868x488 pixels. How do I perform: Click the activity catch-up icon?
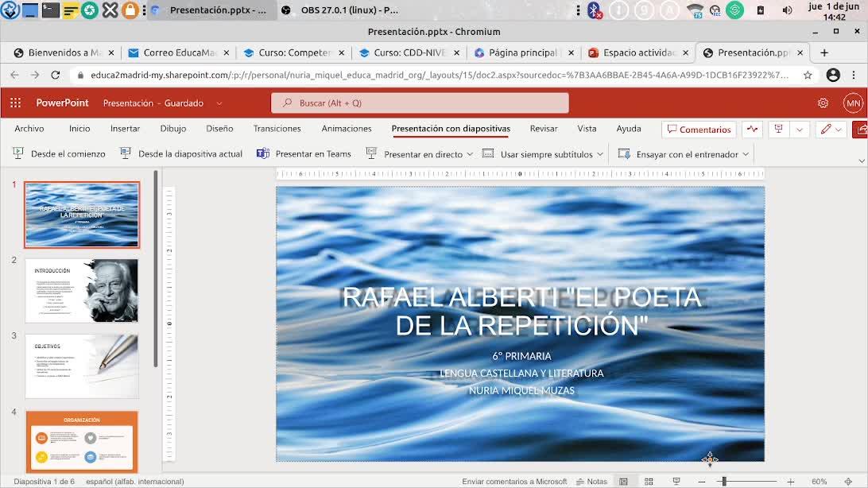[752, 129]
